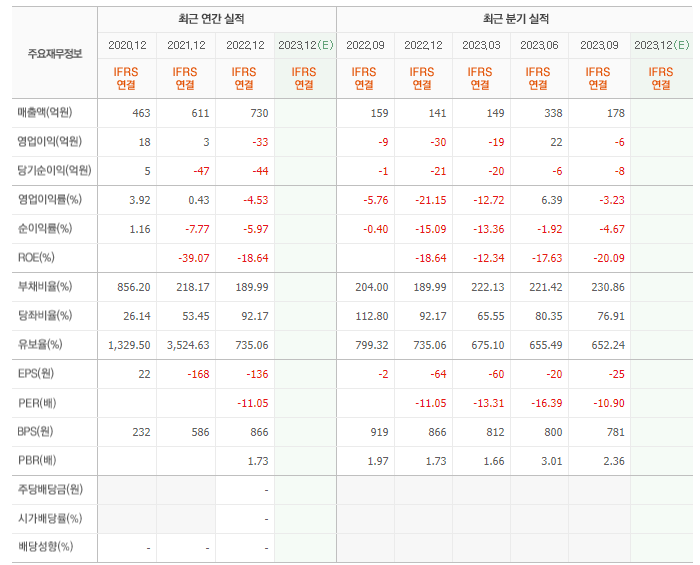The image size is (700, 565).
Task: Click the 매출액 value 611
Action: 200,113
